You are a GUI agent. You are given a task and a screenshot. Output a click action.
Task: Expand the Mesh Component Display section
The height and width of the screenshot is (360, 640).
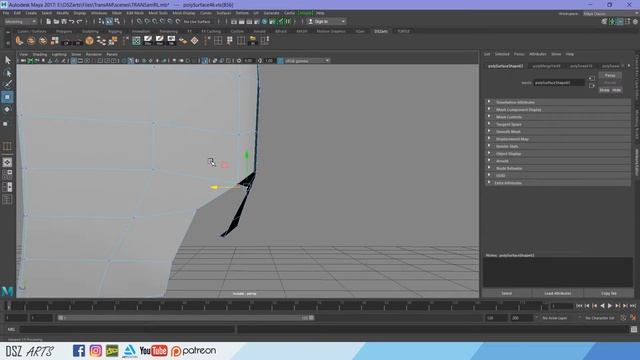[557, 109]
